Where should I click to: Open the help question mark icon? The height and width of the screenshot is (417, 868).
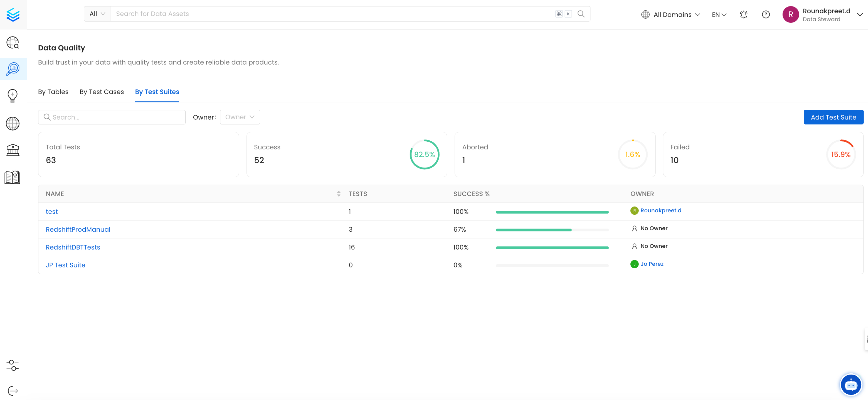766,15
